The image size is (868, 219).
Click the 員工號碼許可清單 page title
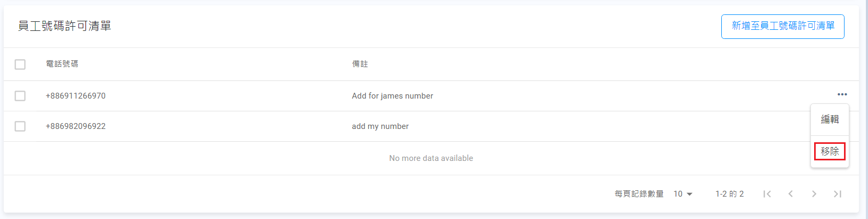(65, 26)
